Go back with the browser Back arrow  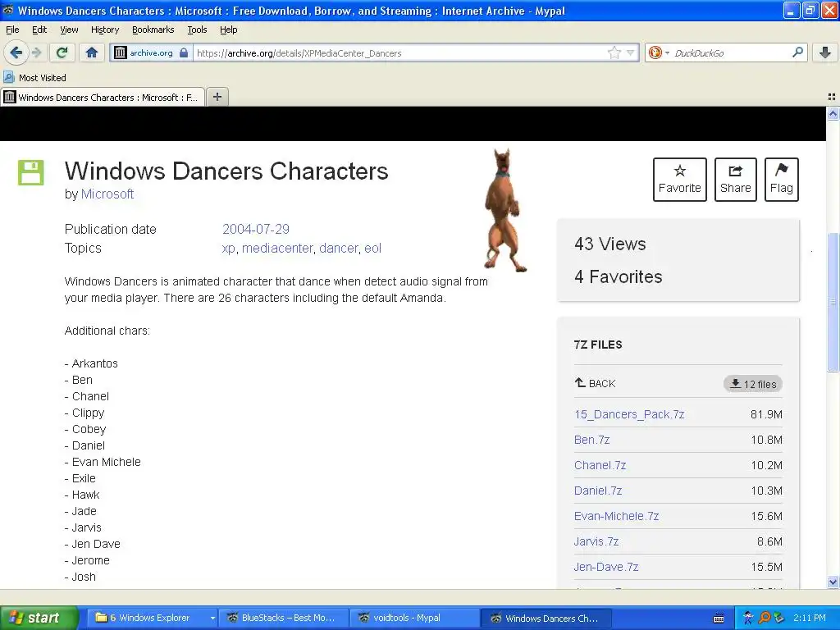coord(16,52)
